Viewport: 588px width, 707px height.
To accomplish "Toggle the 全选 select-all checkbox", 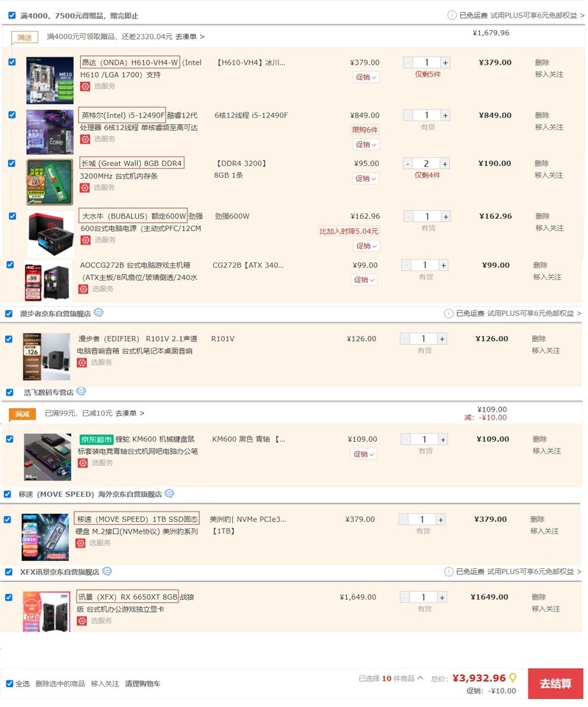I will pos(10,683).
